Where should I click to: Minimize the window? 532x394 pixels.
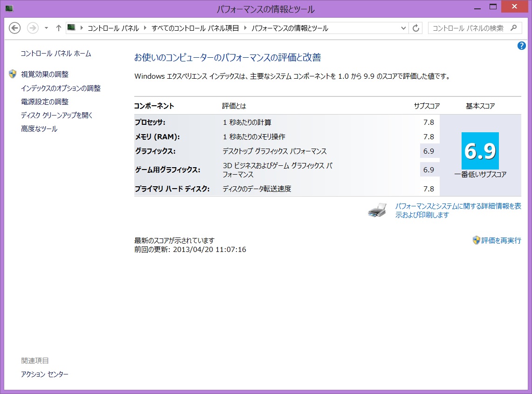477,7
